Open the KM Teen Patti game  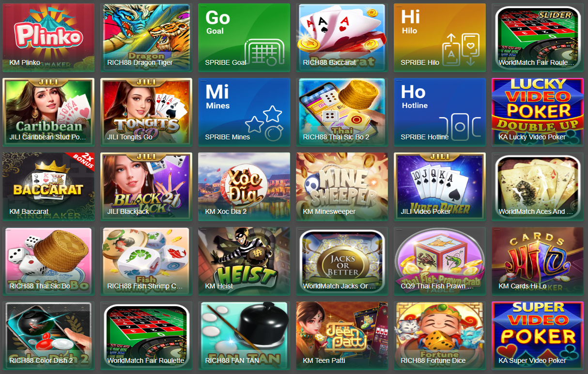coord(341,336)
